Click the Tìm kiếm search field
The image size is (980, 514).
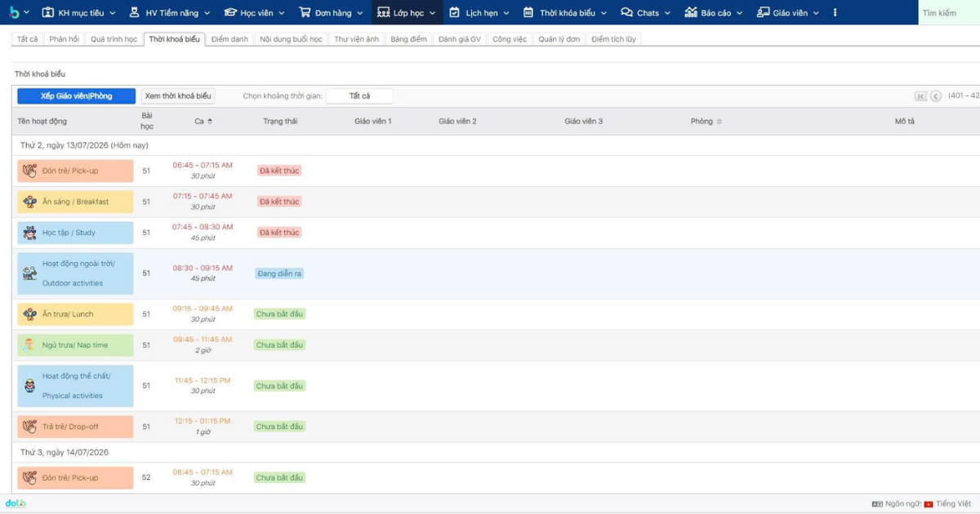click(949, 13)
